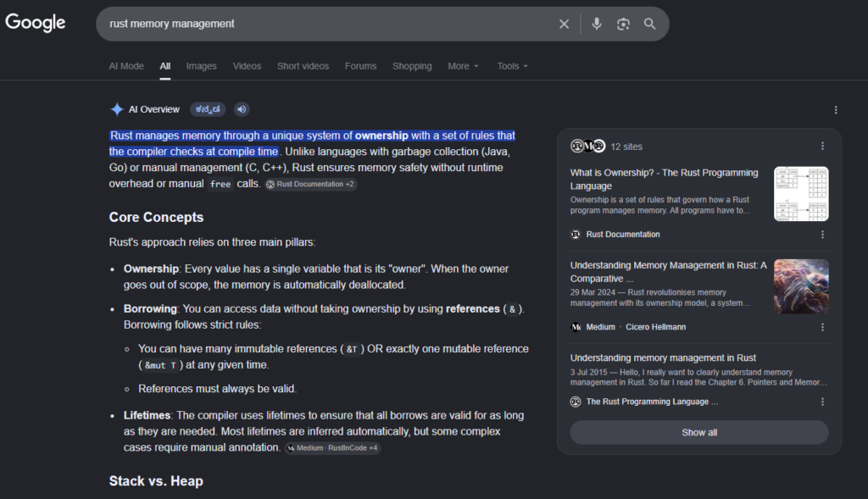
Task: Open AI Overview three-dot options menu
Action: pyautogui.click(x=835, y=110)
